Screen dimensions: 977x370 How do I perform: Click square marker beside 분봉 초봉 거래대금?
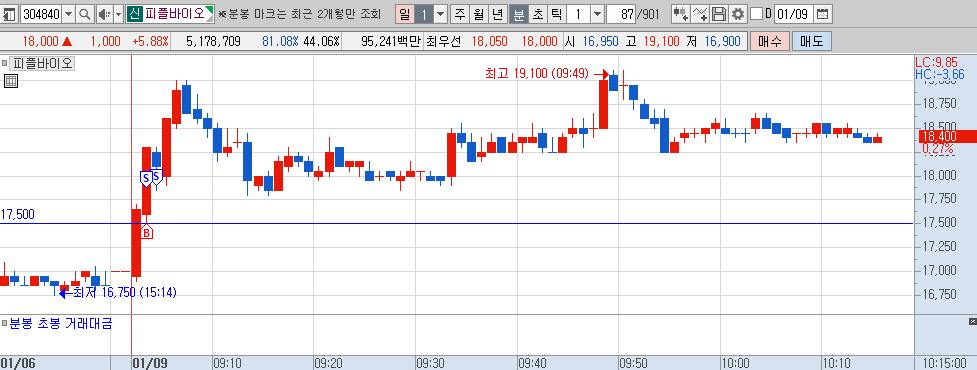[x=4, y=323]
